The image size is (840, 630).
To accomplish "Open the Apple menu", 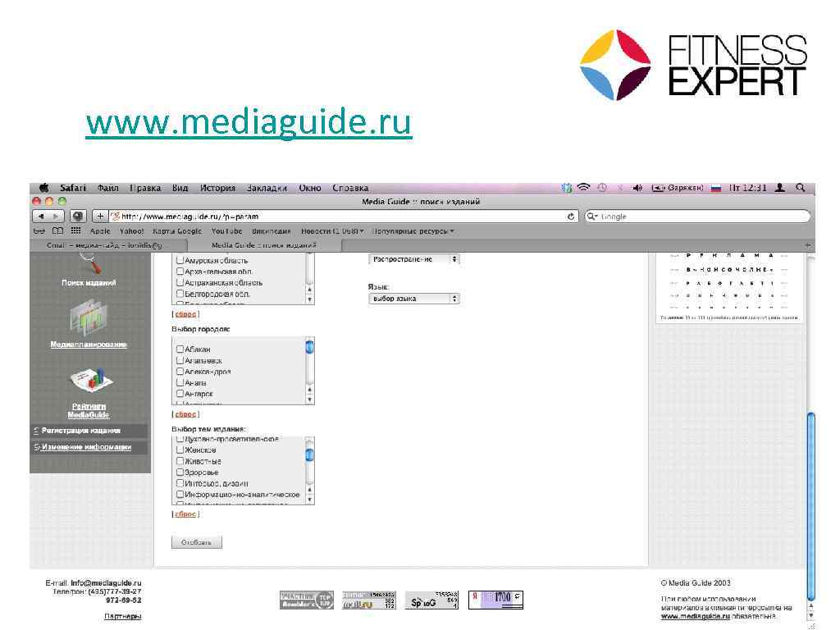I will tap(44, 188).
